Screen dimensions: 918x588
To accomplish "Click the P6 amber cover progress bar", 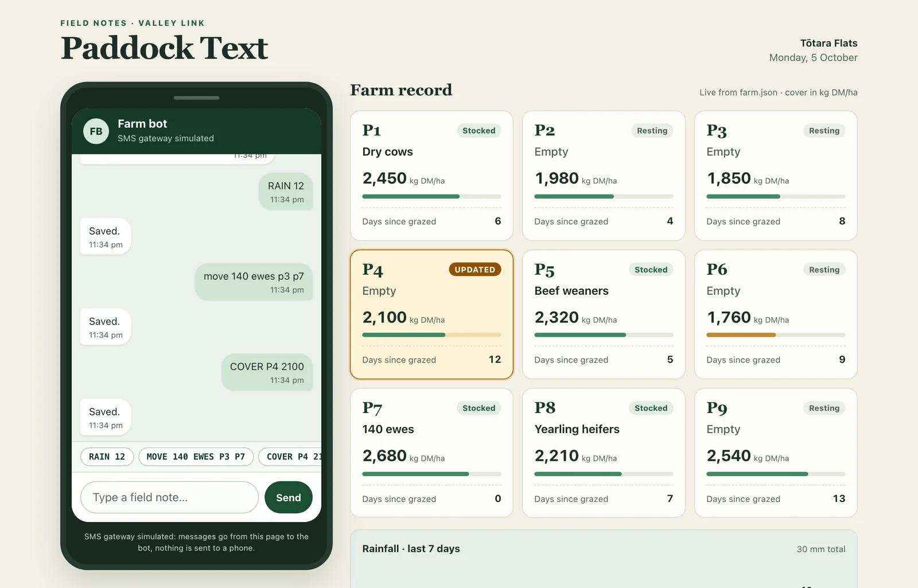I will (x=776, y=335).
